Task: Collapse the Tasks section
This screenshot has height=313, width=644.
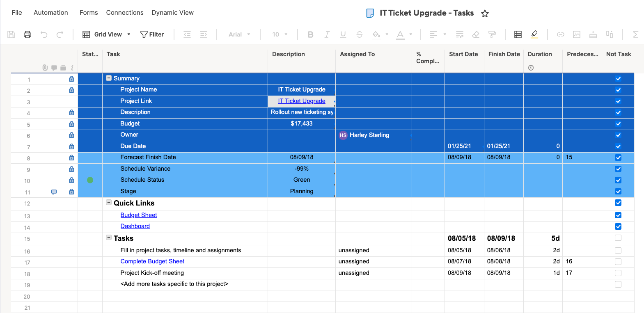Action: (109, 238)
